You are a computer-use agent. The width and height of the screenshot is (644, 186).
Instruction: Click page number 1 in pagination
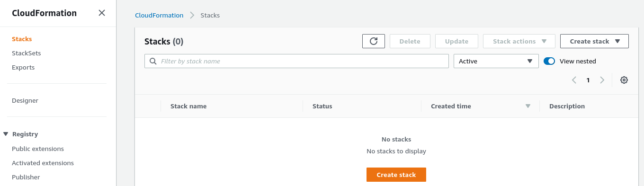588,80
